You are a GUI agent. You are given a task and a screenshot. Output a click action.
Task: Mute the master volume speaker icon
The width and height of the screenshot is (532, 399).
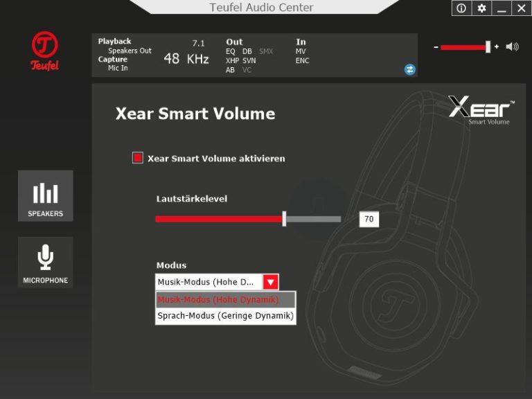pyautogui.click(x=513, y=47)
